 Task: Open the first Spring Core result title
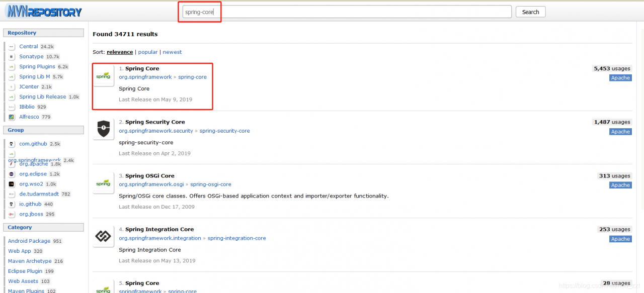coord(142,68)
